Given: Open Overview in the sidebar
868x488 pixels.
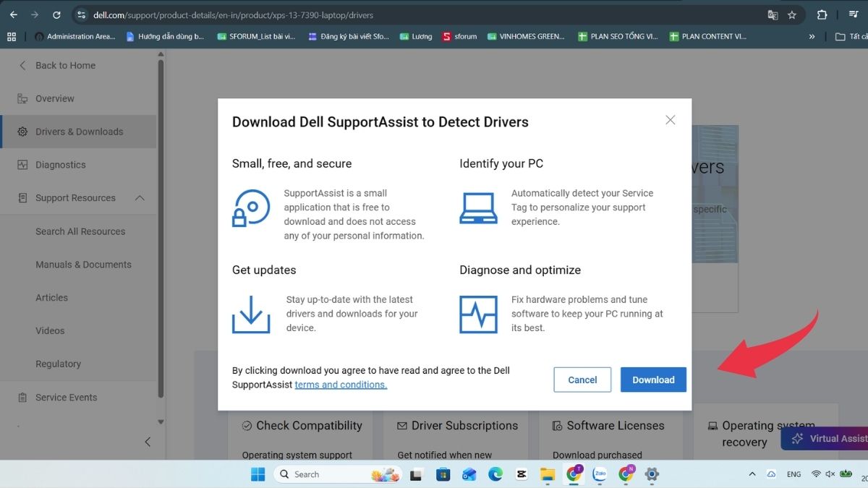Looking at the screenshot, I should (x=55, y=98).
